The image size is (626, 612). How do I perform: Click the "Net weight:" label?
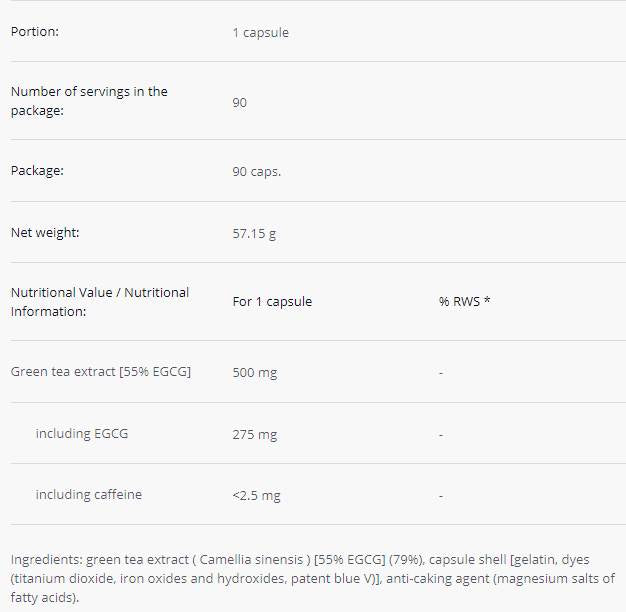[x=45, y=232]
